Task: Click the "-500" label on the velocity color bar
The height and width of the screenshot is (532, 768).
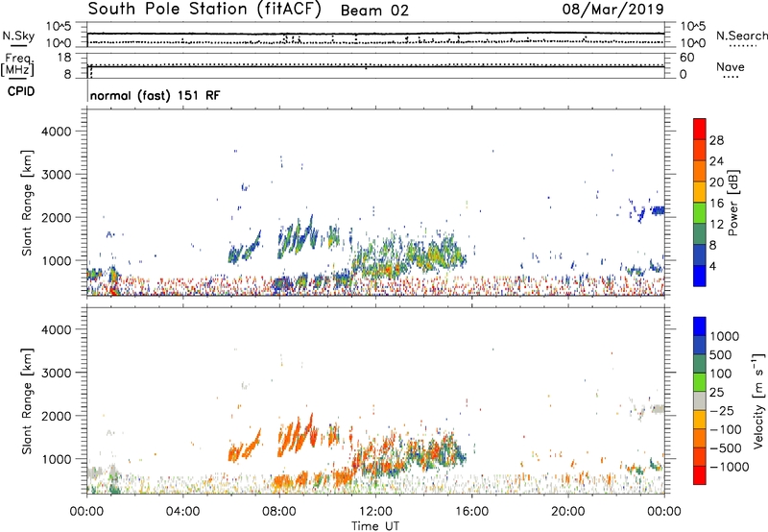Action: (x=726, y=448)
